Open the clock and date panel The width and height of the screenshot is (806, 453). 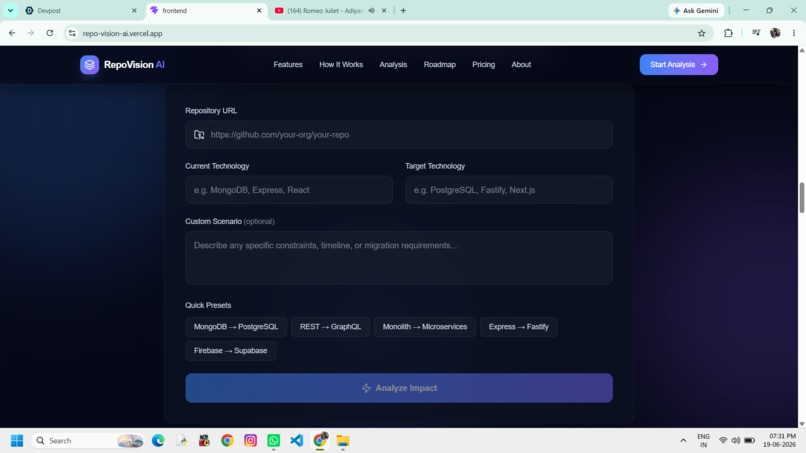pos(779,441)
